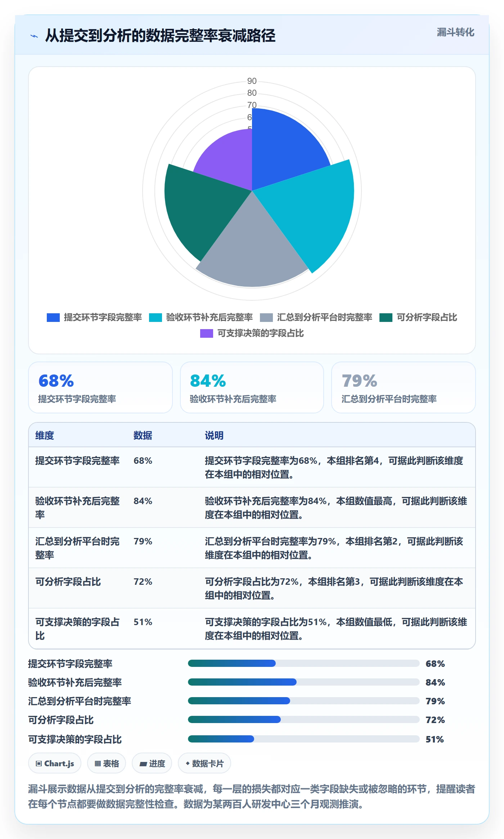
Task: Click progress bar for 可支撑决策的字段占比
Action: coord(303,739)
